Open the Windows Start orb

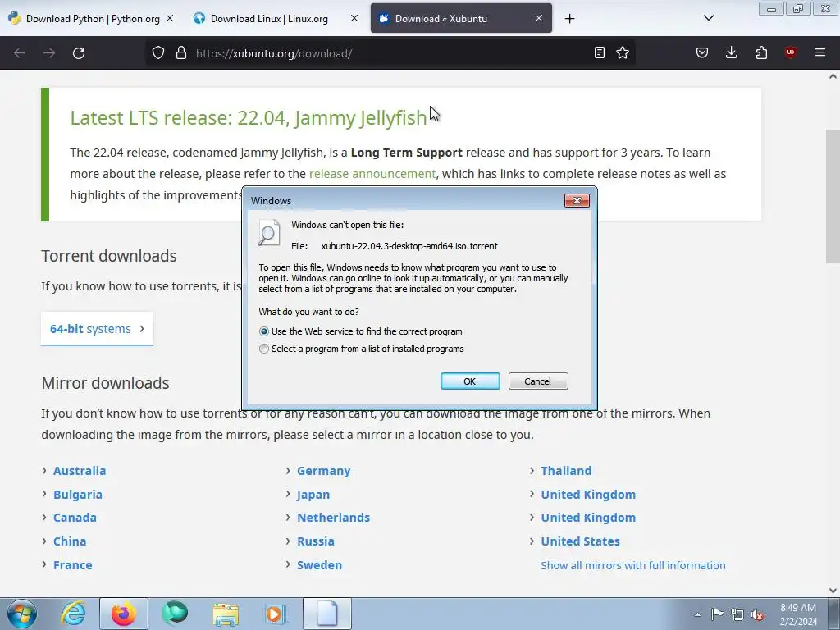(x=22, y=614)
